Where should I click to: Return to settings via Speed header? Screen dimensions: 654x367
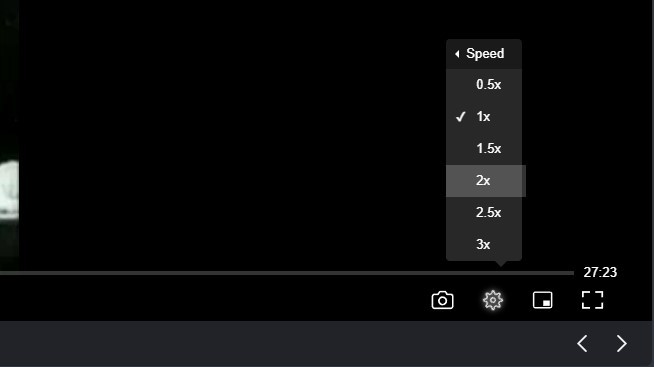(x=484, y=54)
